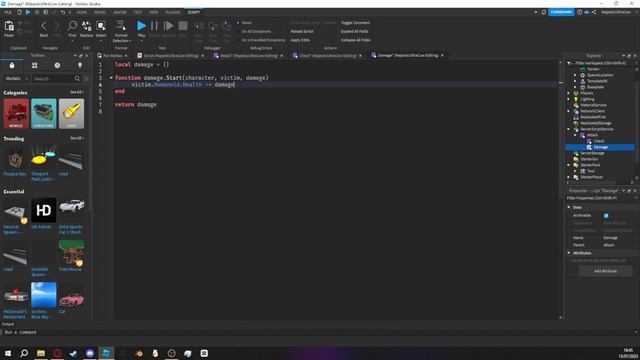Open the Toolbox filter options icon
640x360 pixels.
[86, 78]
